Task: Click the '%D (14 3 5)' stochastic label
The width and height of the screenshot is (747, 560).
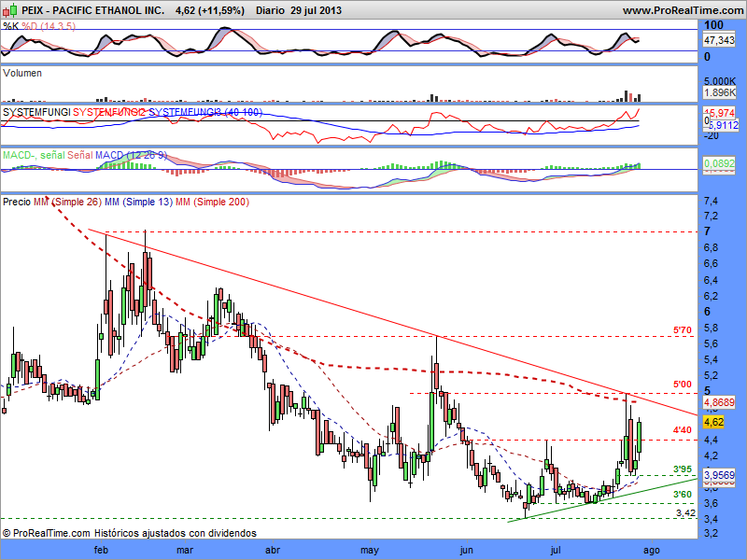Action: click(x=49, y=26)
